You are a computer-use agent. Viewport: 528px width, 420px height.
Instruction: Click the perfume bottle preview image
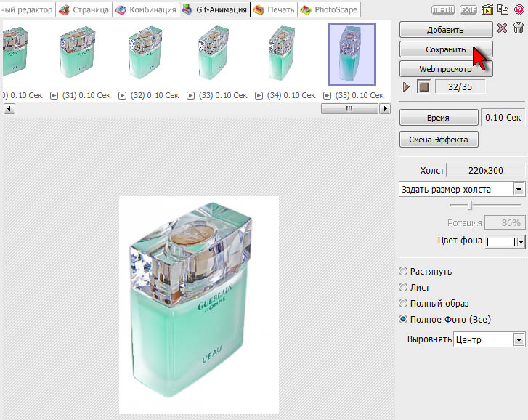[199, 304]
